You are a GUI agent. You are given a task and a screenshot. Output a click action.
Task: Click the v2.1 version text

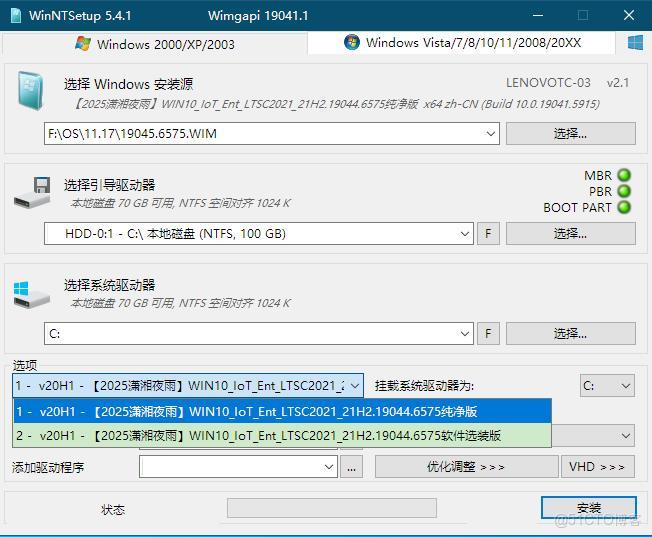(x=617, y=82)
